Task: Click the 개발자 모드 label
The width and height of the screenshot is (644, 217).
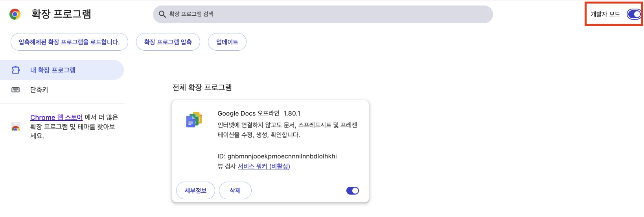Action: pos(605,14)
